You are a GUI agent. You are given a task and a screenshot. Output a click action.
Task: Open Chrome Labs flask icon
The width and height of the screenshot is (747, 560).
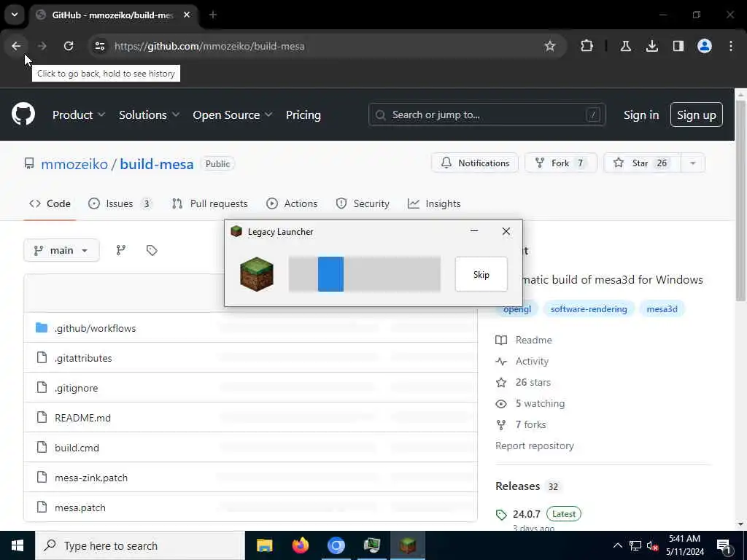tap(625, 46)
